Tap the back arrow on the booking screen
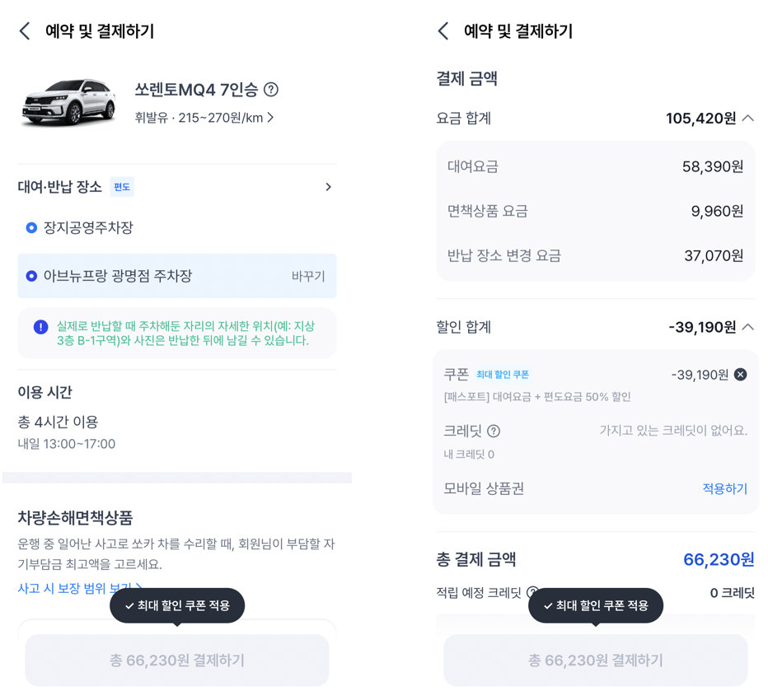 [24, 30]
